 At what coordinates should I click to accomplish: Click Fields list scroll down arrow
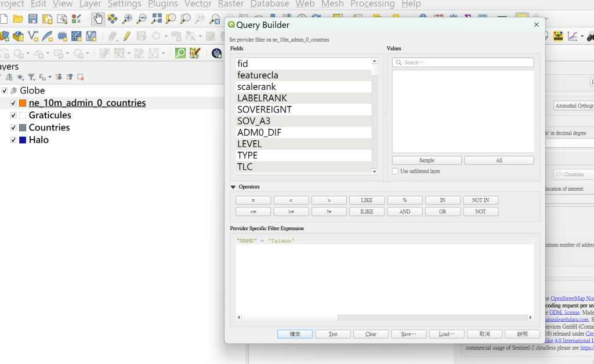(374, 172)
